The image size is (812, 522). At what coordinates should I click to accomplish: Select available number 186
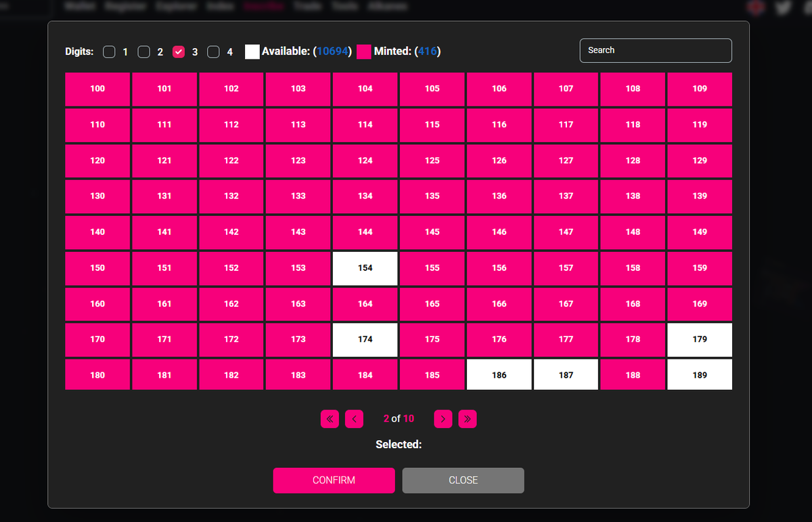[x=499, y=375]
